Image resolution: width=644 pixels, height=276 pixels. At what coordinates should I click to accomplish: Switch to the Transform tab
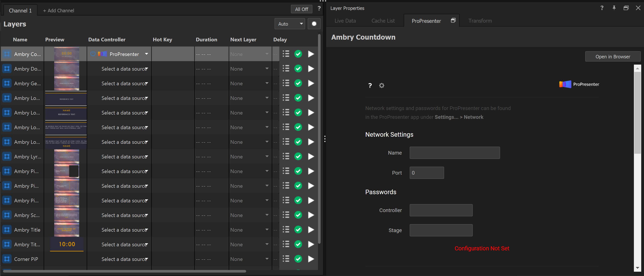(480, 20)
